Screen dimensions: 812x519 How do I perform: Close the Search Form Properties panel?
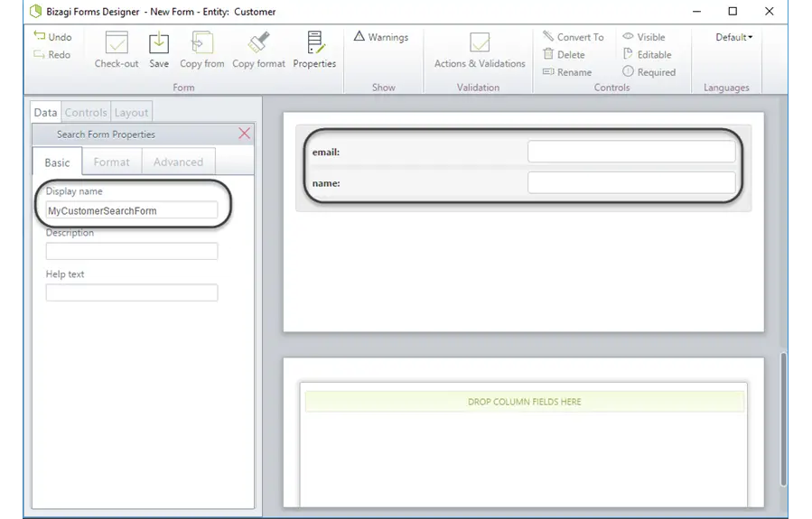coord(245,134)
